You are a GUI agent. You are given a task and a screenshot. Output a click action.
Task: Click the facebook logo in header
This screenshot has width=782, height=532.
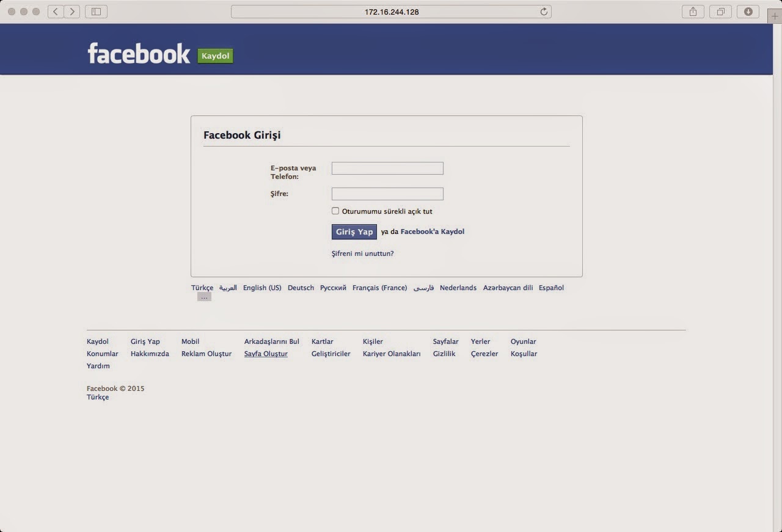[x=139, y=53]
